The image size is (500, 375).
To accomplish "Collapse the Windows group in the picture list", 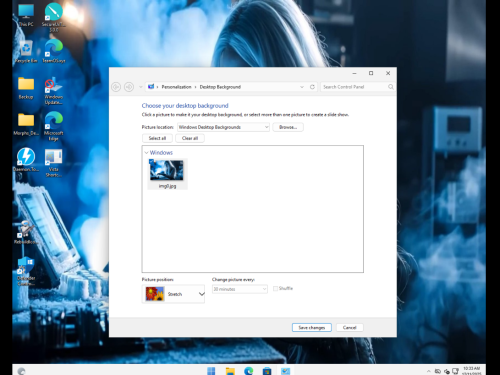I will (x=146, y=153).
